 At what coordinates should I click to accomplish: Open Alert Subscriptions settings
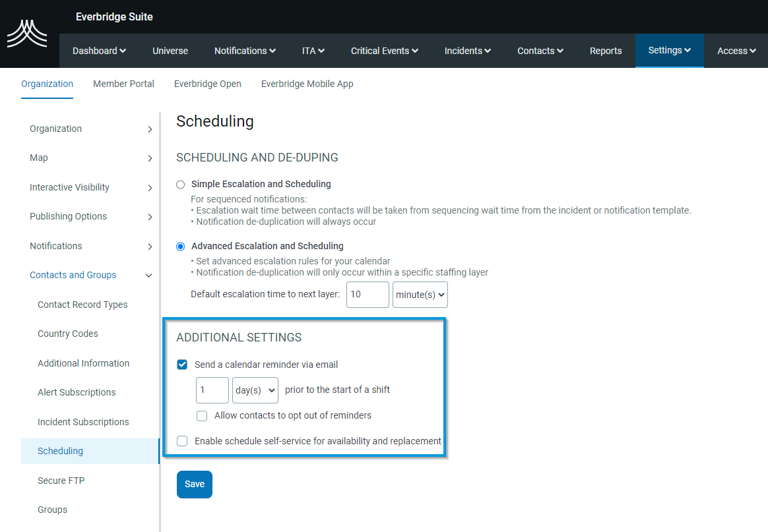(x=77, y=392)
